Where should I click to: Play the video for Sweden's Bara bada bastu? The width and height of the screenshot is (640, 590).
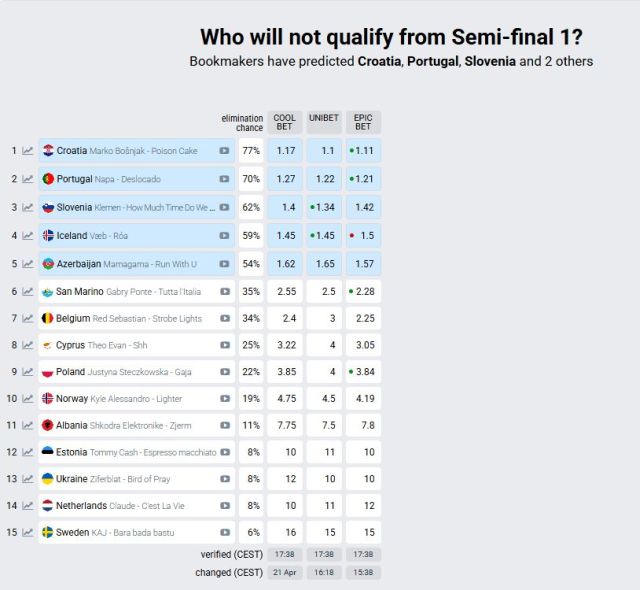tap(225, 533)
